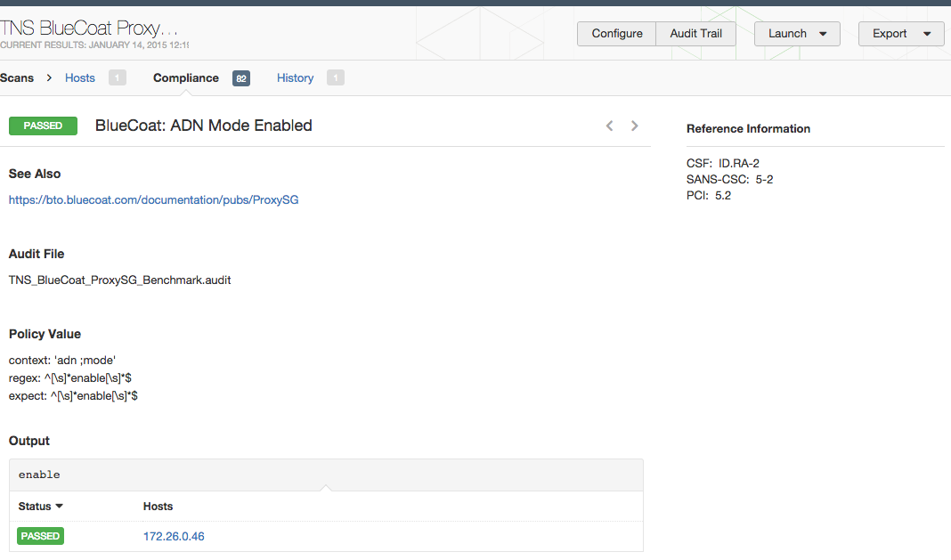The height and width of the screenshot is (560, 951).
Task: Click the current results date text
Action: (x=94, y=45)
